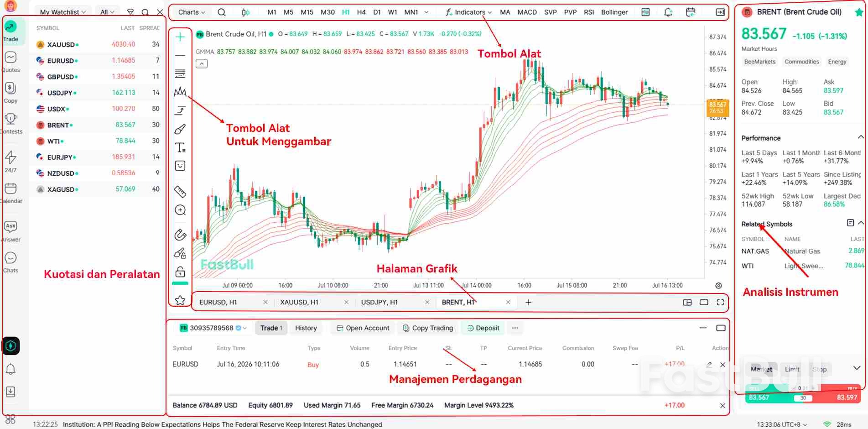The height and width of the screenshot is (429, 868).
Task: Expand the order panel chevron beside Stop
Action: coord(857,368)
